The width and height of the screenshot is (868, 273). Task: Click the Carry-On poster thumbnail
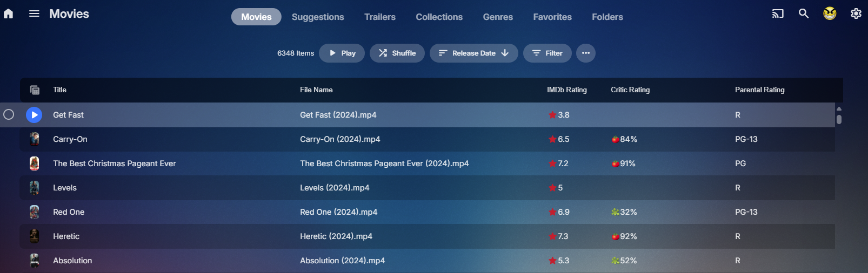pos(35,139)
